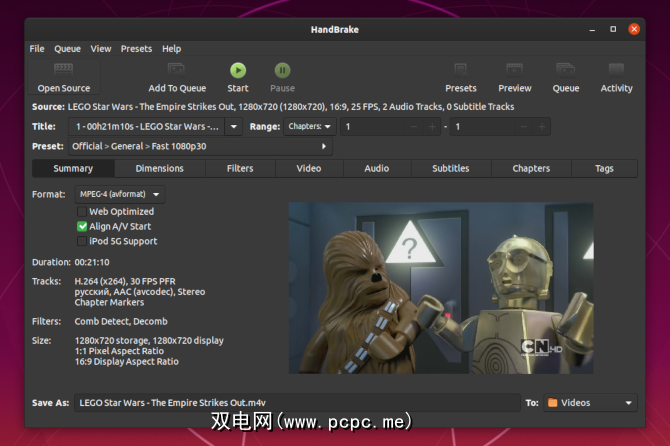
Task: Open the File menu
Action: click(37, 49)
